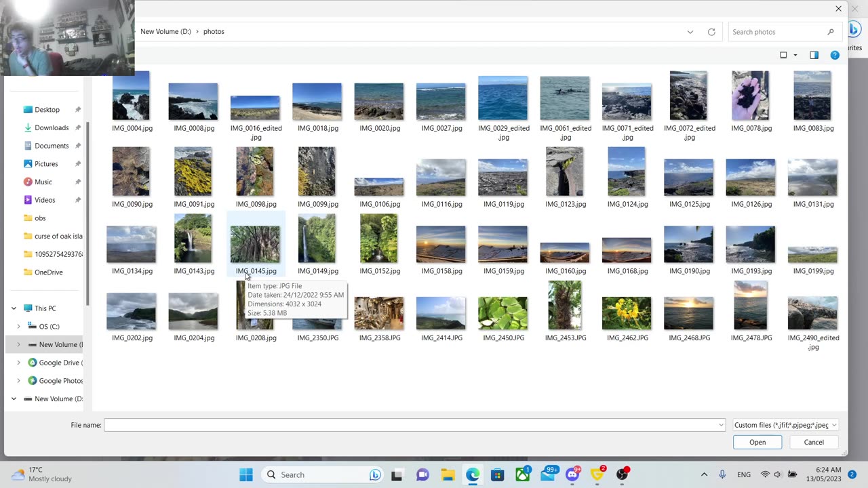Screen dimensions: 868x488
Task: Click the File name input field
Action: point(414,425)
